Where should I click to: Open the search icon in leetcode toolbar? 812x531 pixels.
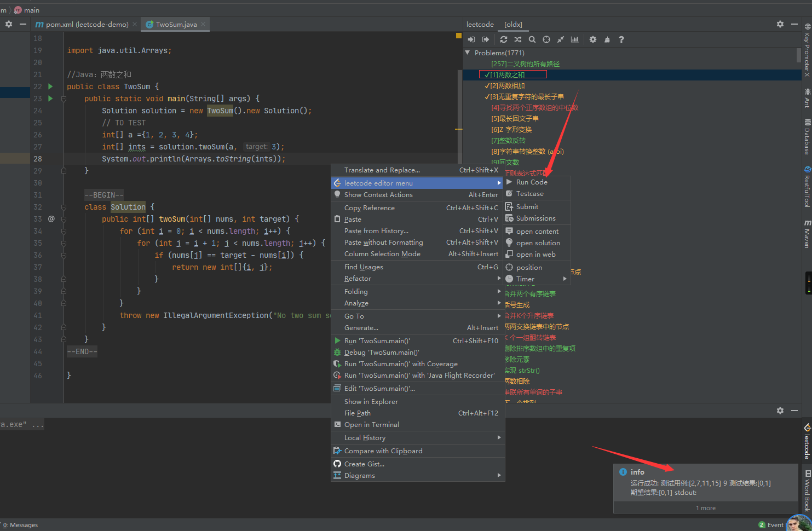click(532, 39)
